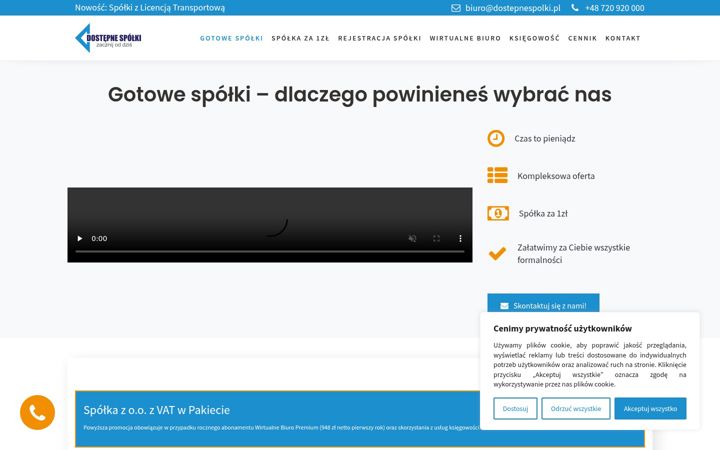Click the video progress bar
The image size is (720, 450).
pyautogui.click(x=270, y=252)
